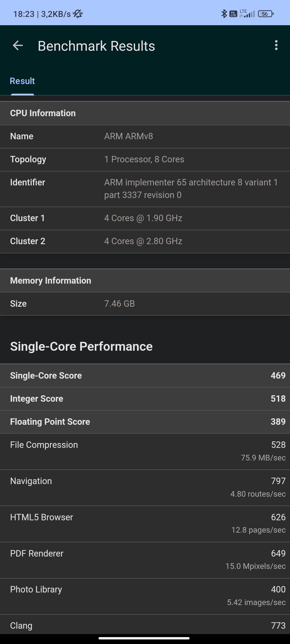This screenshot has width=290, height=644.
Task: Tap the VoLTE status icon
Action: (233, 14)
